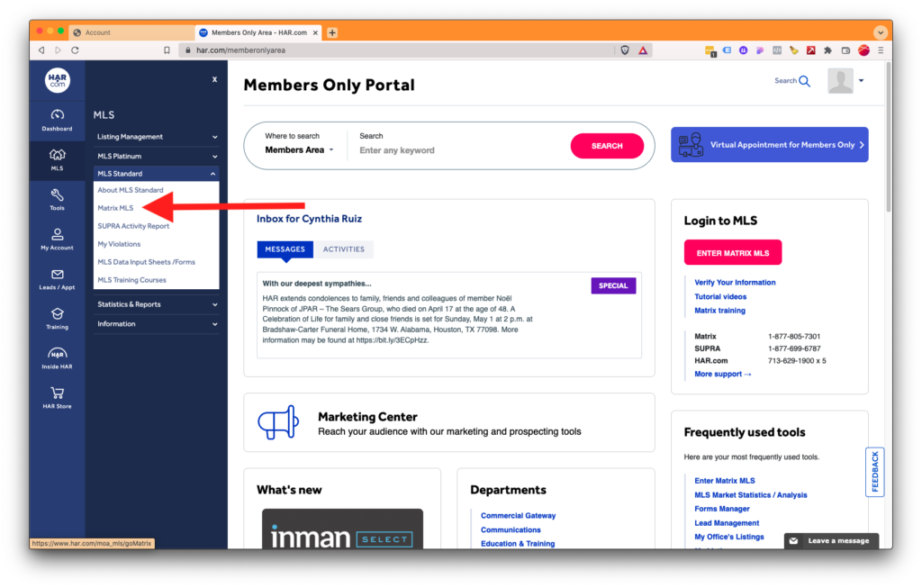
Task: Click the Brave shield icon
Action: (x=625, y=50)
